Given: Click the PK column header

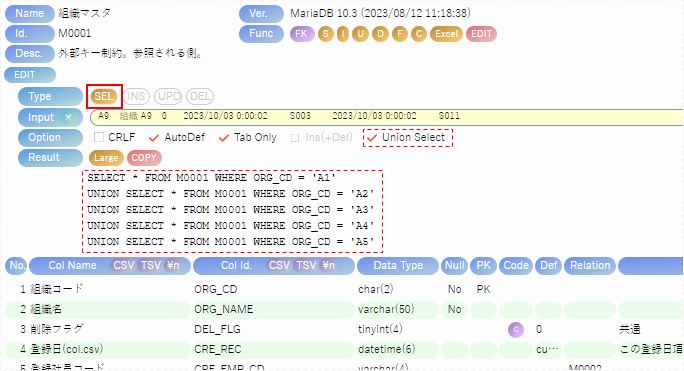Looking at the screenshot, I should [483, 265].
